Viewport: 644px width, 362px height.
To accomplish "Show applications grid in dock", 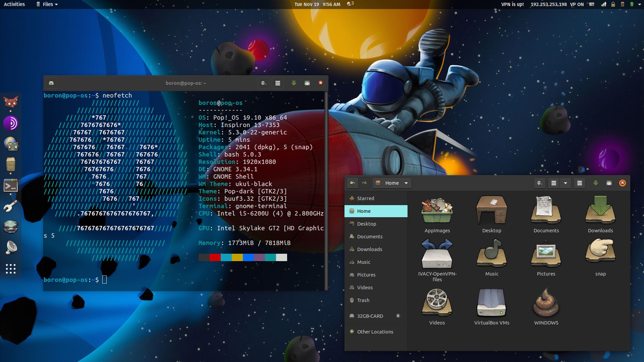I will (x=10, y=268).
